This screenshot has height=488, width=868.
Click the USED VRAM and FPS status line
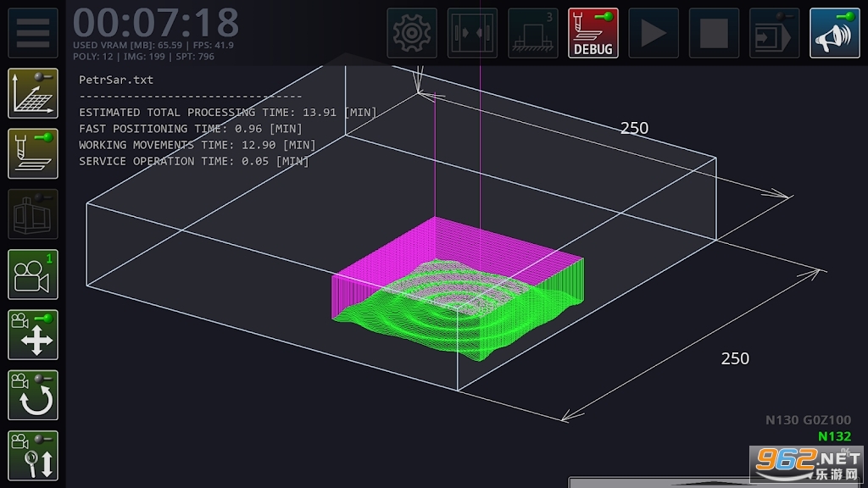pyautogui.click(x=153, y=45)
